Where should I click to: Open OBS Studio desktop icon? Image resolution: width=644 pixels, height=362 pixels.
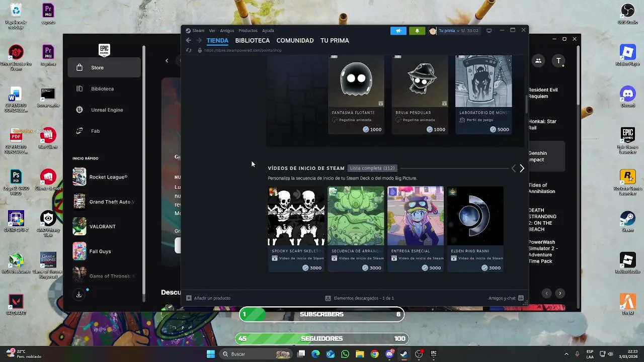point(627,14)
